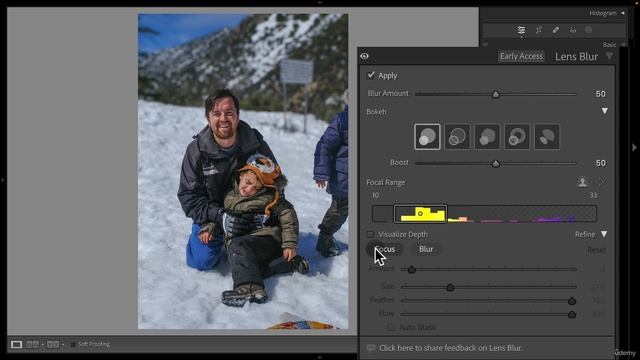
Task: Select the Loupe view icon in bottom toolbar
Action: [16, 344]
